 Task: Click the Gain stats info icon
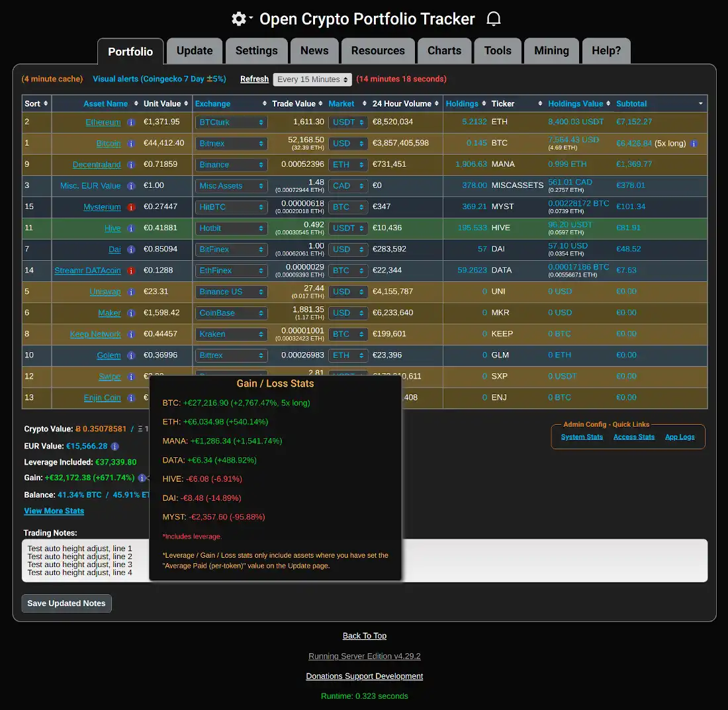142,478
